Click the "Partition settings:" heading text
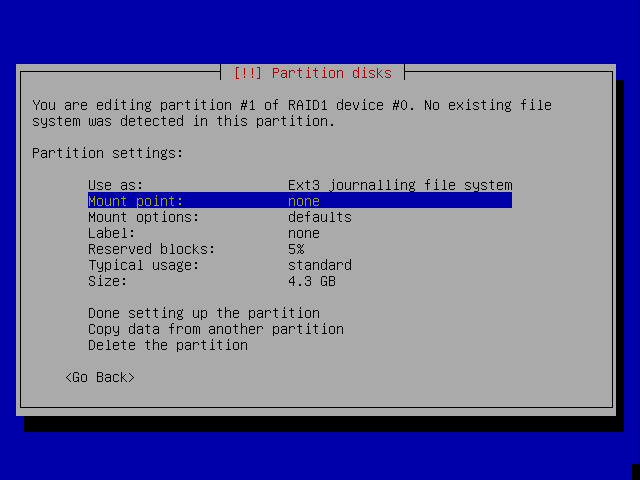This screenshot has width=640, height=480. point(108,153)
